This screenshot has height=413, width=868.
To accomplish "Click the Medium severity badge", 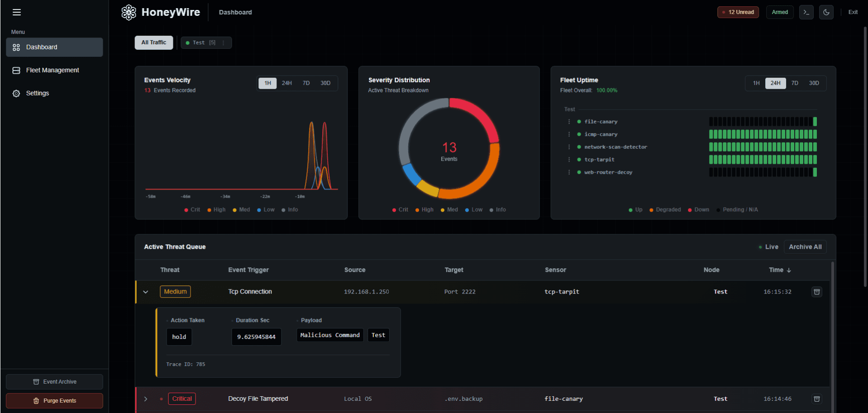I will pyautogui.click(x=175, y=292).
